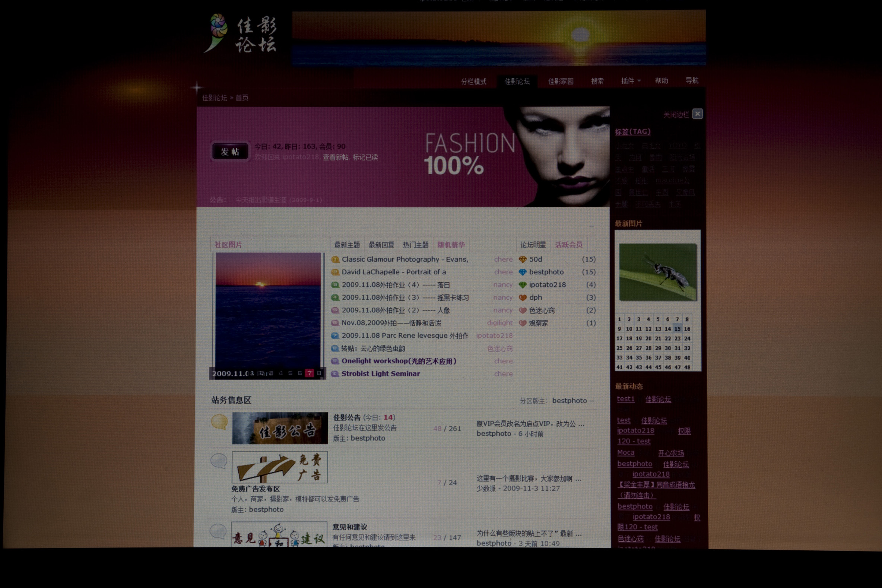
Task: Click orange heart icon beside dph
Action: pyautogui.click(x=522, y=298)
